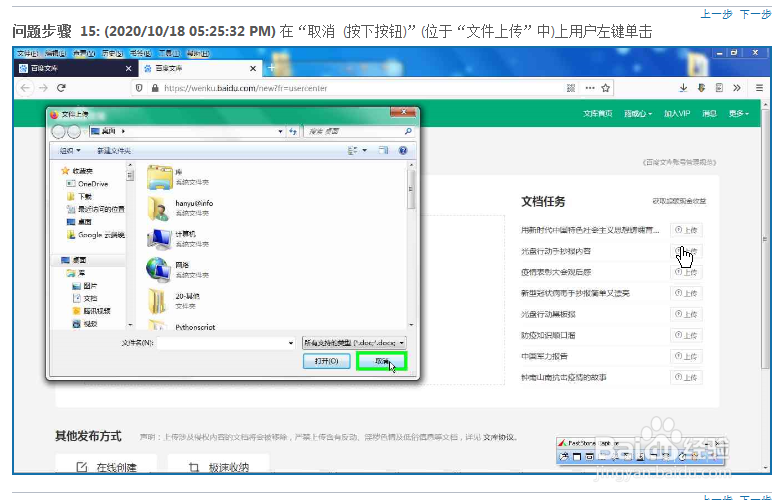Open 工具(T) menu

[169, 53]
